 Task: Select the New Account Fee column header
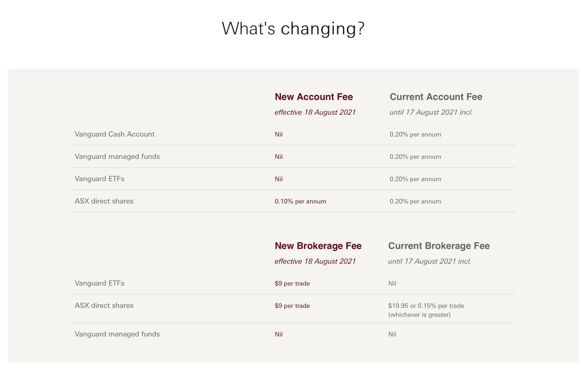pyautogui.click(x=314, y=97)
